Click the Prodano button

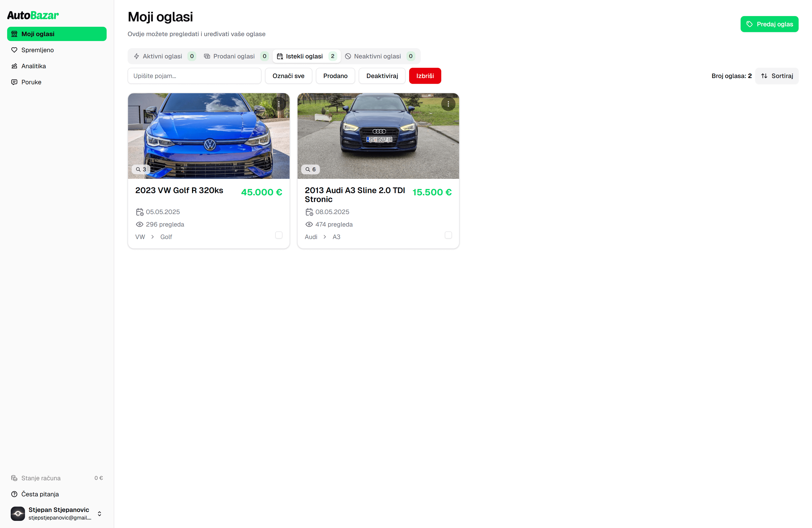point(335,76)
